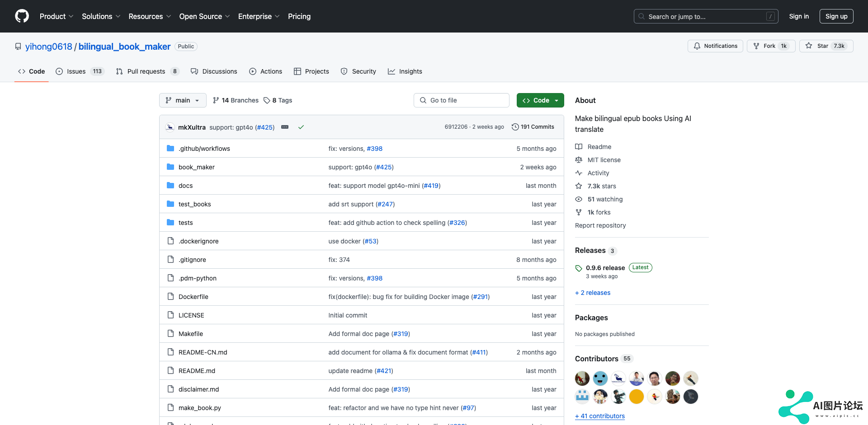Open the Makefile file
This screenshot has width=868, height=425.
(191, 334)
